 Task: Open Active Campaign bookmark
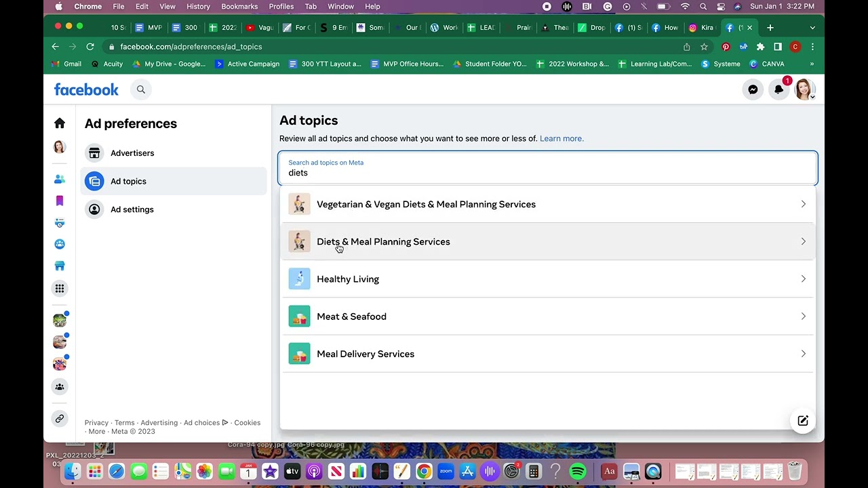pyautogui.click(x=247, y=64)
